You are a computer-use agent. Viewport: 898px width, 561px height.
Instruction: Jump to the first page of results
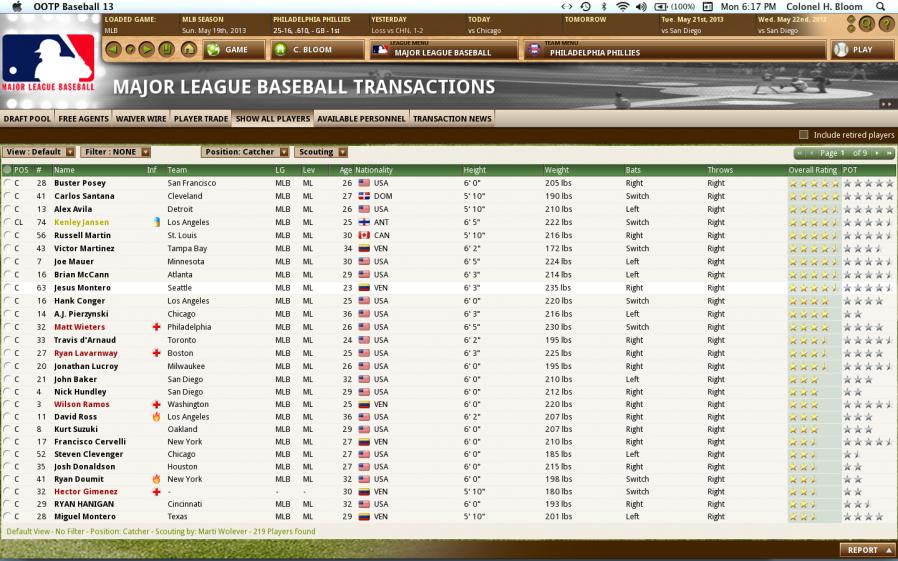tap(799, 153)
